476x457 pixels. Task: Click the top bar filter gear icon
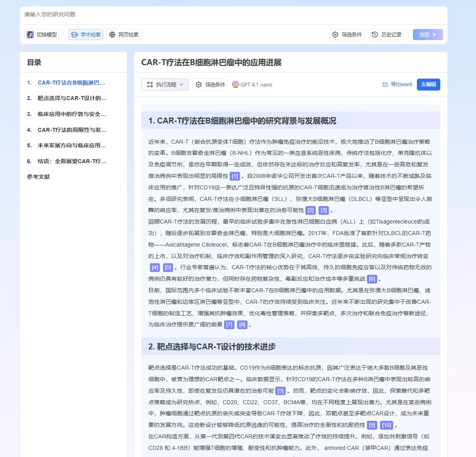pyautogui.click(x=335, y=35)
